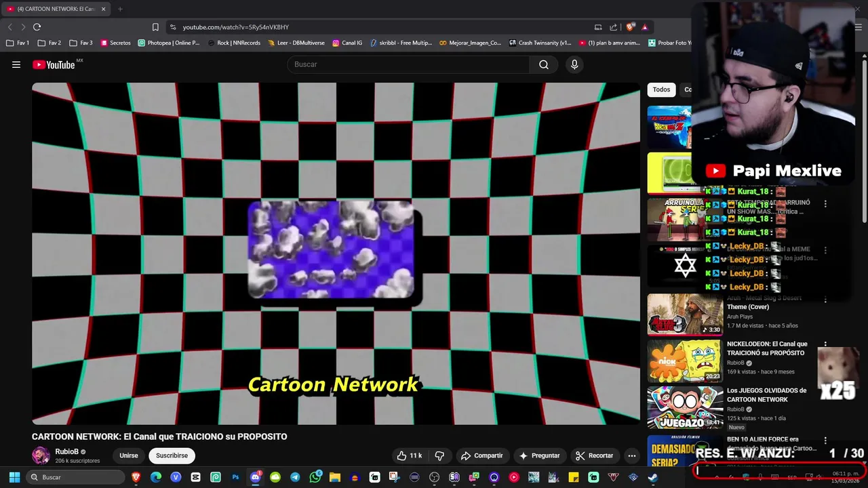Click the Preguntar button

tap(539, 455)
